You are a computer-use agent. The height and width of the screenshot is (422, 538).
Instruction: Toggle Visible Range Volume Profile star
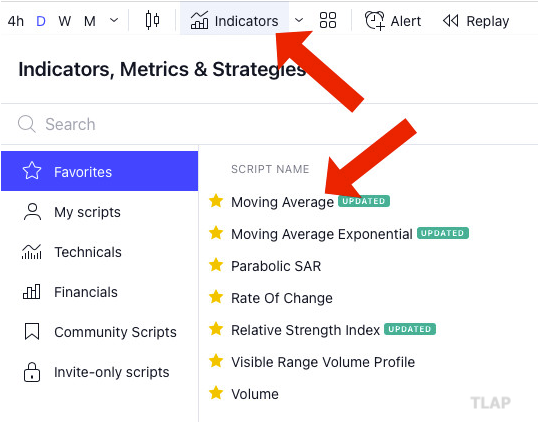tap(216, 361)
